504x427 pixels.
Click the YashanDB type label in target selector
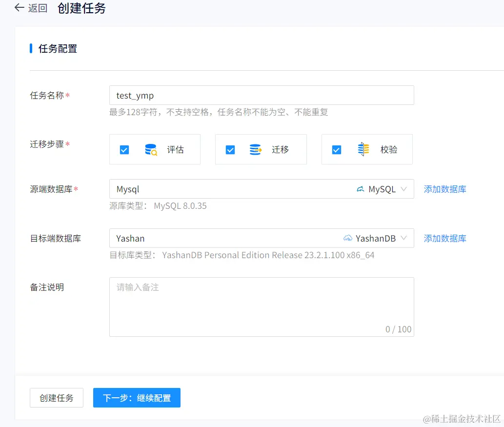pos(375,238)
